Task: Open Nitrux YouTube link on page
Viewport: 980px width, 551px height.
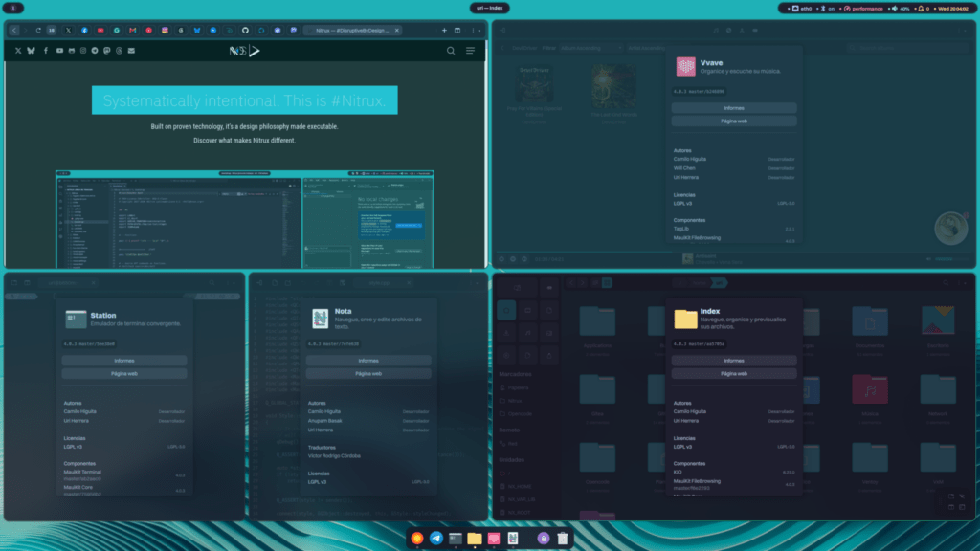Action: (x=59, y=51)
